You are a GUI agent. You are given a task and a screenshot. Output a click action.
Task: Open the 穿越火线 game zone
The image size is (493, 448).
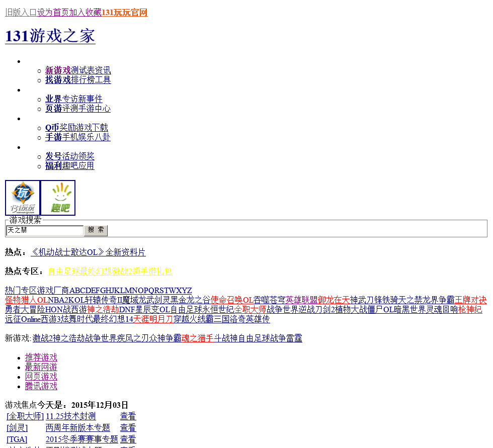[190, 319]
